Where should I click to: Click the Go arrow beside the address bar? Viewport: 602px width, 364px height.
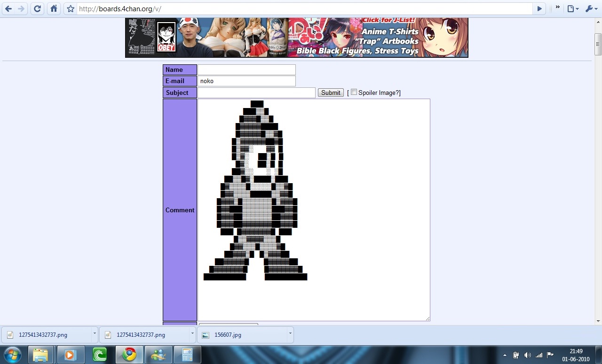pos(539,8)
